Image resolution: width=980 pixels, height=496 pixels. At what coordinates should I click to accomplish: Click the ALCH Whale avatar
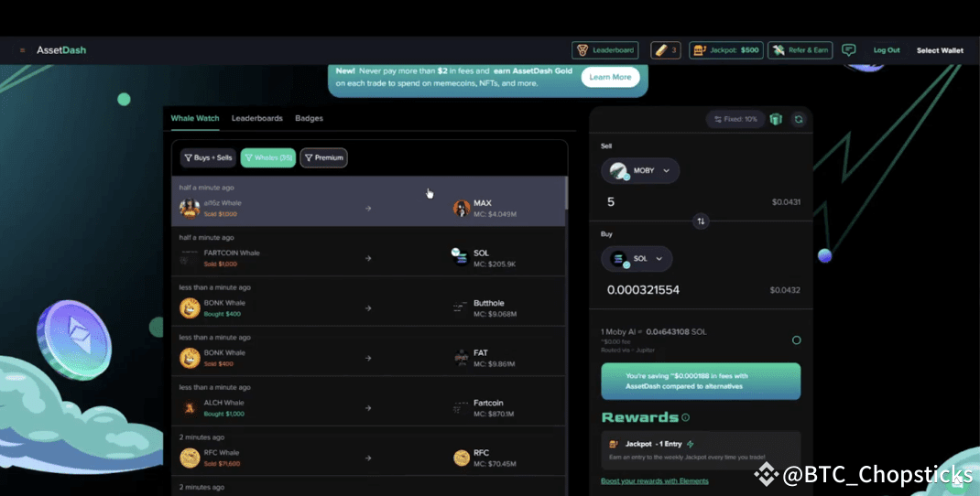click(189, 408)
